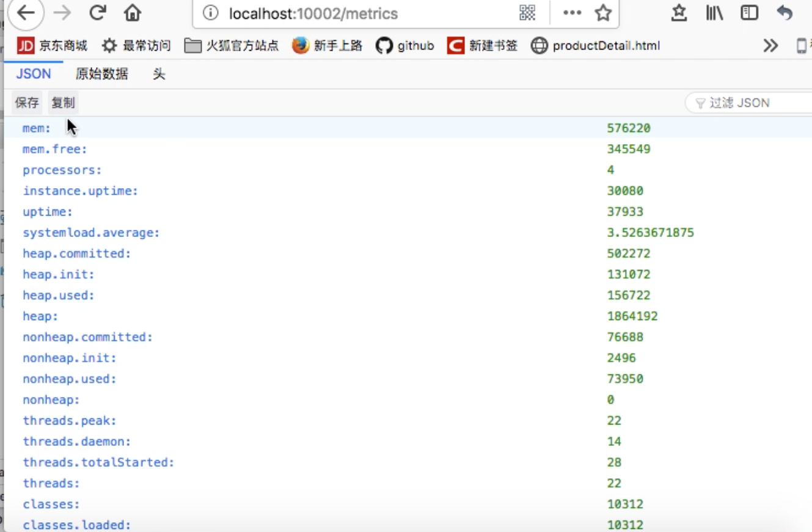Click the URL address localhost:10002/metrics
This screenshot has height=532, width=812.
coord(313,13)
